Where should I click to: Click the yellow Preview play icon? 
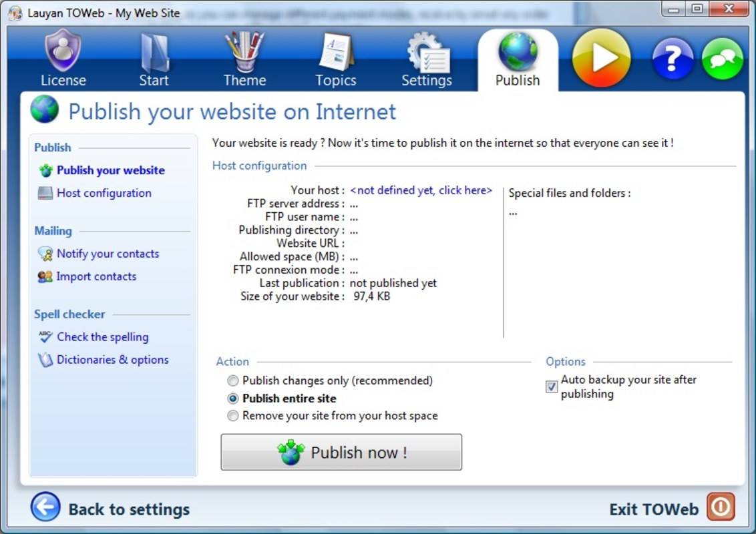click(600, 59)
